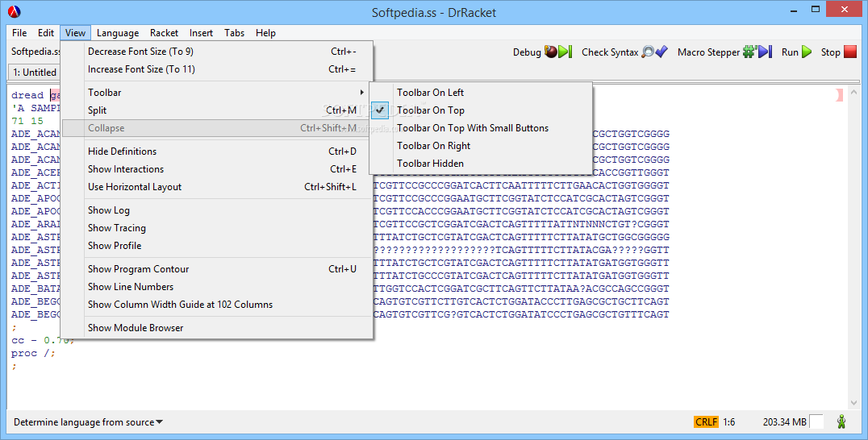Screen dimensions: 868x440
Task: Click the Softpedia.ss file name button
Action: 35,52
